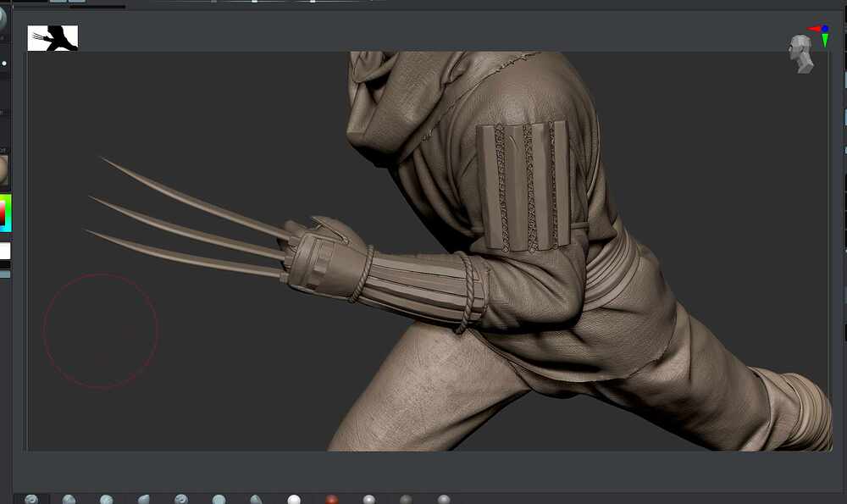This screenshot has height=504, width=847.
Task: Select the white main color swatch
Action: 5,251
